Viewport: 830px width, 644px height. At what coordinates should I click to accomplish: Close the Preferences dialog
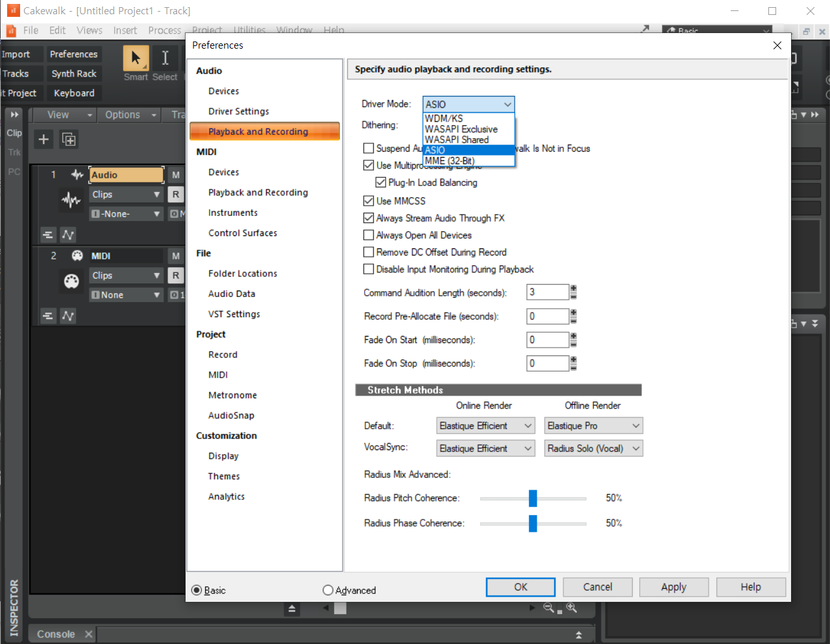[777, 45]
